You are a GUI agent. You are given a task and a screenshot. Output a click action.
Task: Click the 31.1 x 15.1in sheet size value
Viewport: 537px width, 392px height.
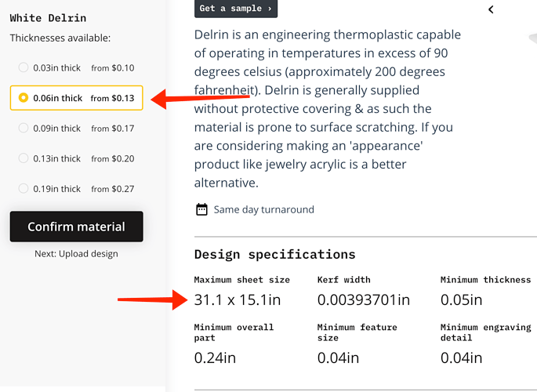(238, 299)
